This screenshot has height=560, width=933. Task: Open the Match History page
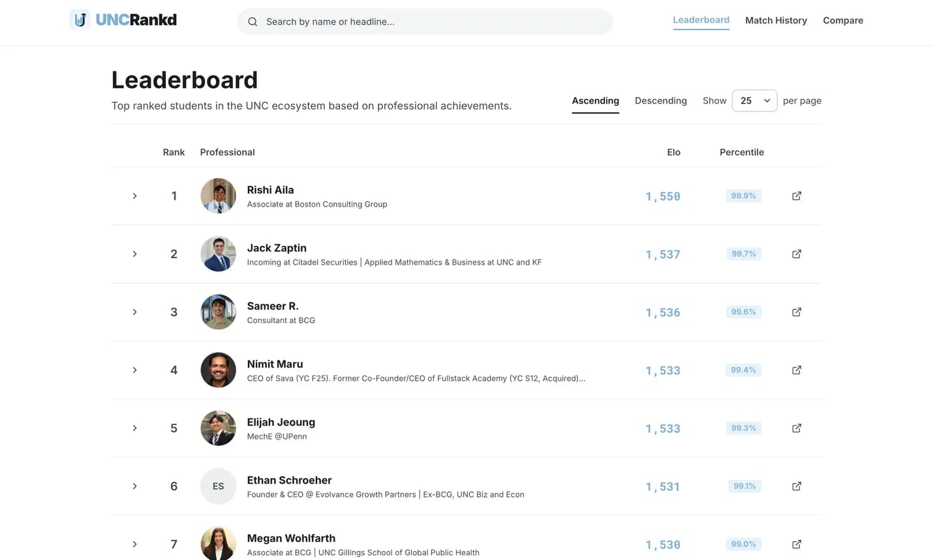[x=776, y=20]
